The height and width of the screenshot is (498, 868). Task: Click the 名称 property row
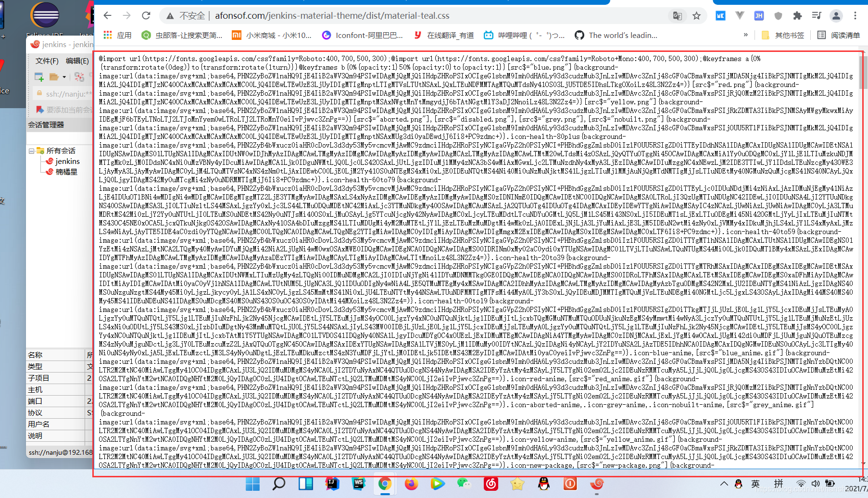coord(60,355)
